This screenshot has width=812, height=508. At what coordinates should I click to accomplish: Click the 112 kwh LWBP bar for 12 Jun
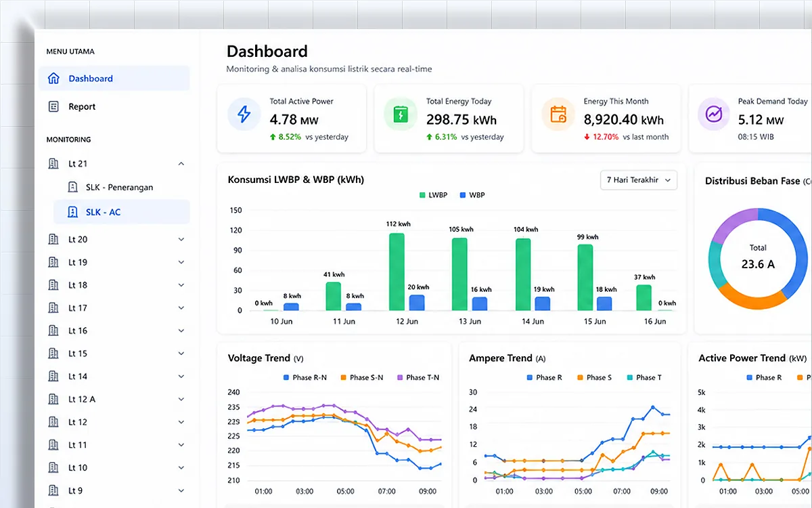[x=397, y=272]
